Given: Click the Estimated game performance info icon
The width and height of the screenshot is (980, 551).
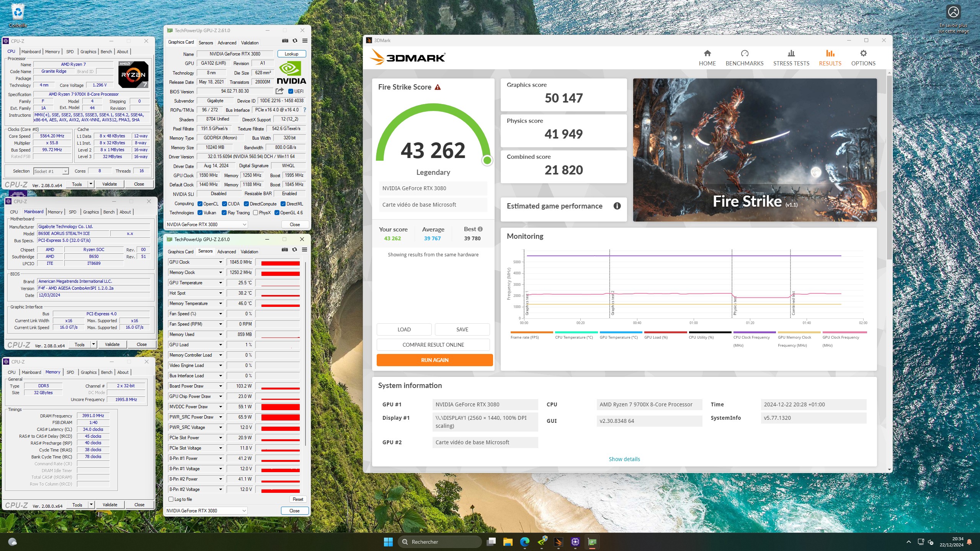Looking at the screenshot, I should coord(617,206).
